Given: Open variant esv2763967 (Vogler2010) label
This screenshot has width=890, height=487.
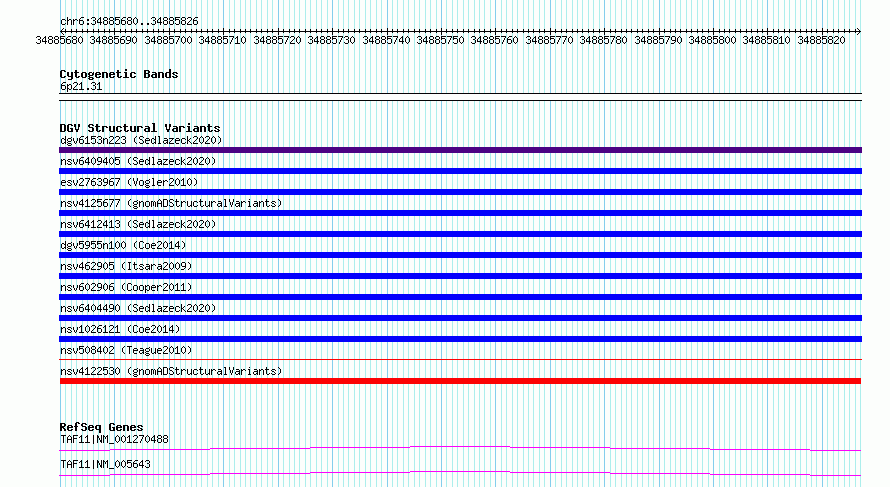Looking at the screenshot, I should (x=129, y=182).
